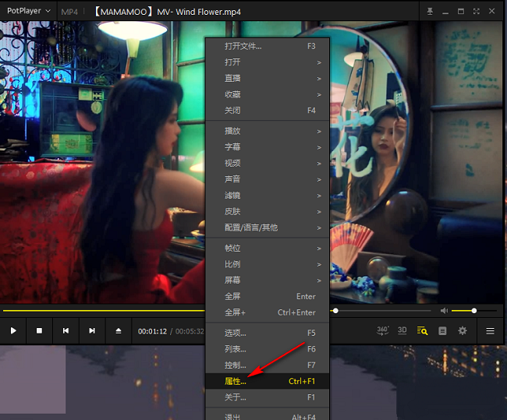Open the PotPlayer main menu dropdown
The width and height of the screenshot is (507, 420).
(x=29, y=11)
